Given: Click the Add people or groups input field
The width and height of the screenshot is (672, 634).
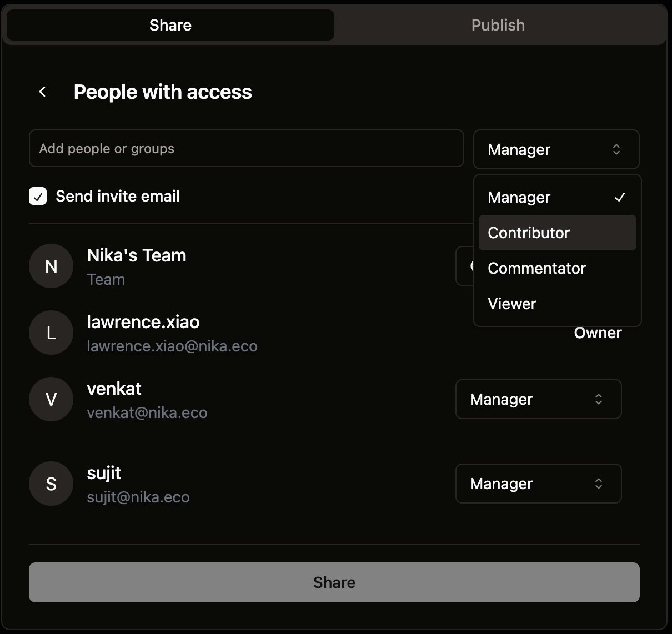Looking at the screenshot, I should tap(246, 148).
